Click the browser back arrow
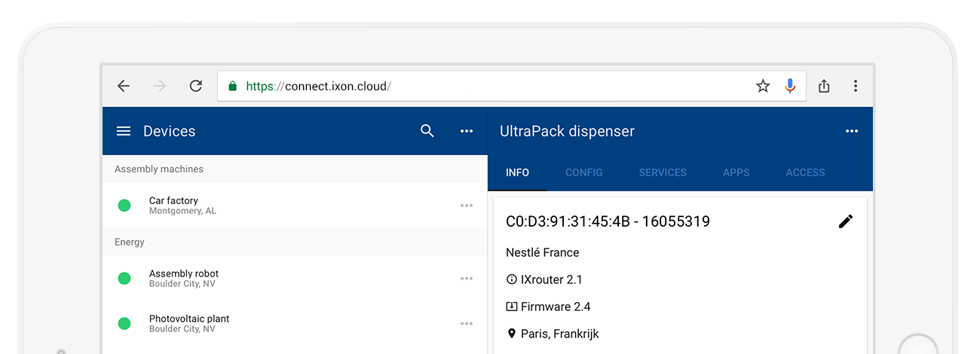The height and width of the screenshot is (354, 980). pyautogui.click(x=124, y=86)
